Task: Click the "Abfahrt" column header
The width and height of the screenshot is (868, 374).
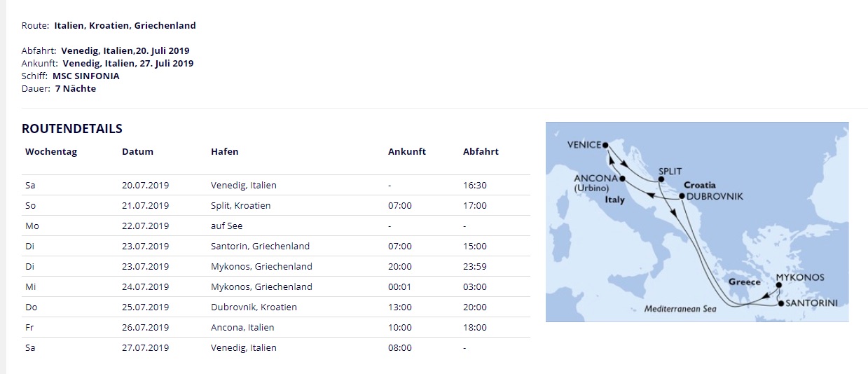Action: click(x=481, y=151)
